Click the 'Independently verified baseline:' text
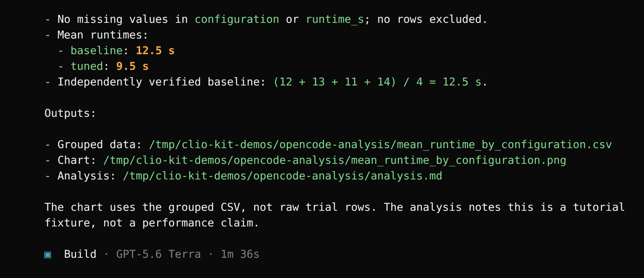Image resolution: width=644 pixels, height=278 pixels. tap(162, 82)
